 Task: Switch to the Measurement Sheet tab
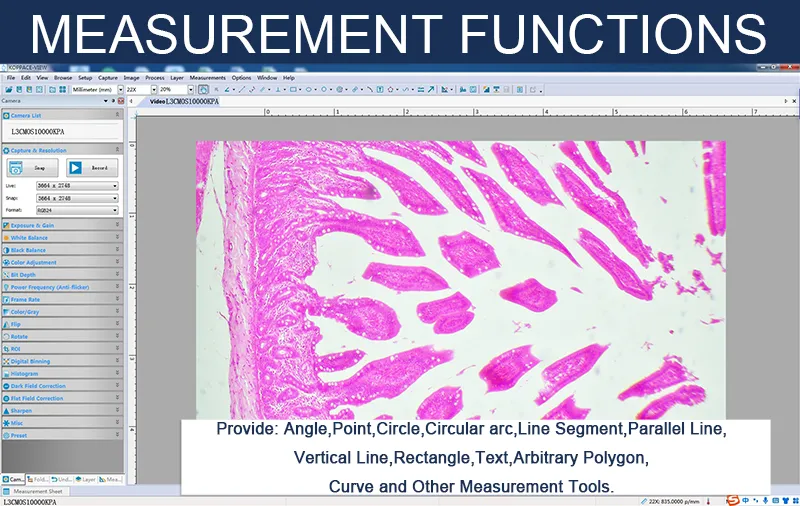36,491
